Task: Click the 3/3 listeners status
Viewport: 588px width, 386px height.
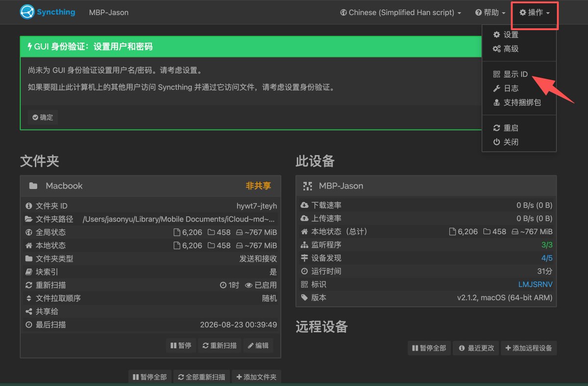Action: (x=547, y=245)
